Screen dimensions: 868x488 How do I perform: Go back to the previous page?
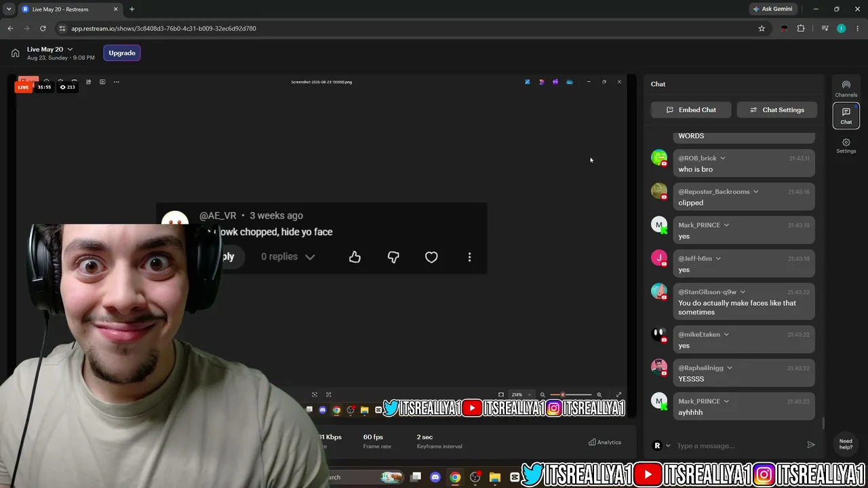[x=10, y=28]
